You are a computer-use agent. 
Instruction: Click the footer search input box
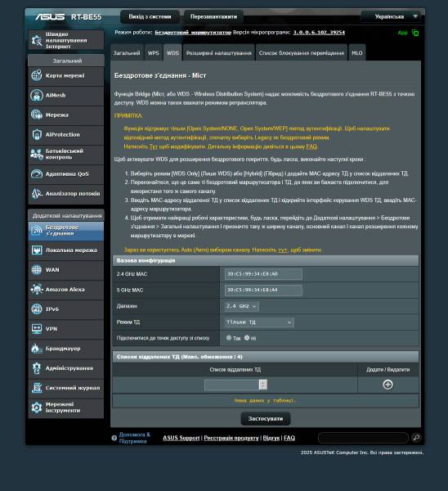(363, 438)
